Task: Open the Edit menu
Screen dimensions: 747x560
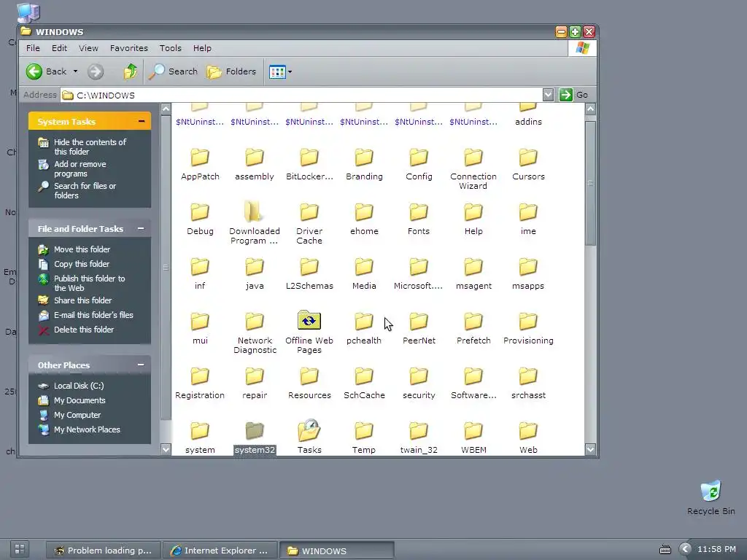Action: (60, 48)
